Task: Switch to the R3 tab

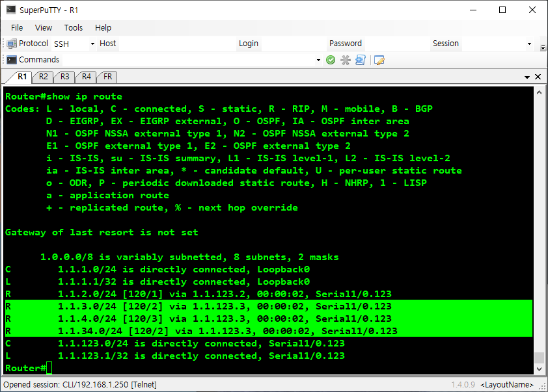Action: point(64,77)
